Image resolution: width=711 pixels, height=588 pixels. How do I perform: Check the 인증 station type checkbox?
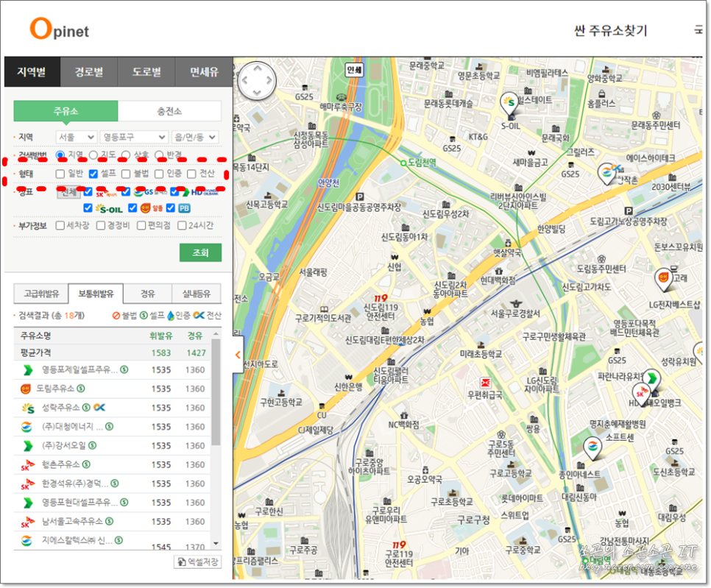pyautogui.click(x=159, y=174)
